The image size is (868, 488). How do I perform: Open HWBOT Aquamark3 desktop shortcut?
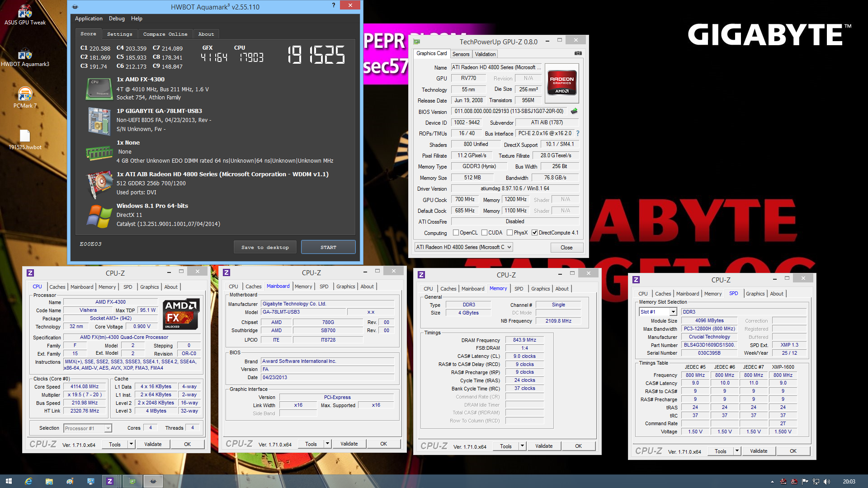[x=25, y=56]
